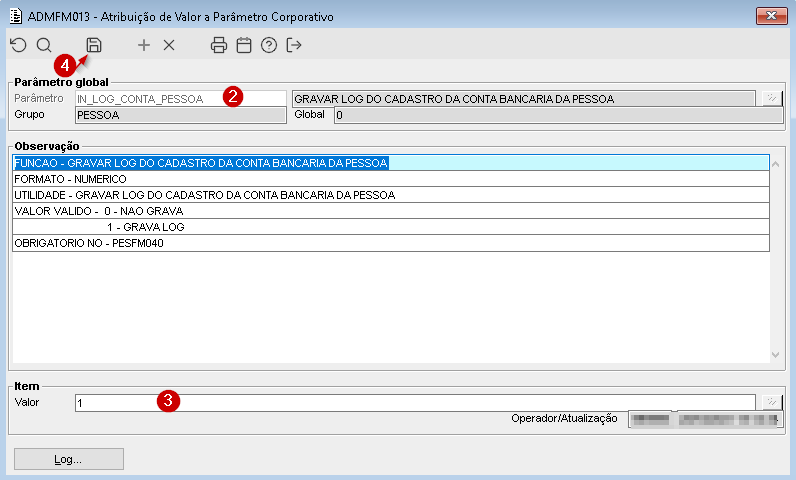Click the Global value field
796x480 pixels.
click(x=558, y=115)
